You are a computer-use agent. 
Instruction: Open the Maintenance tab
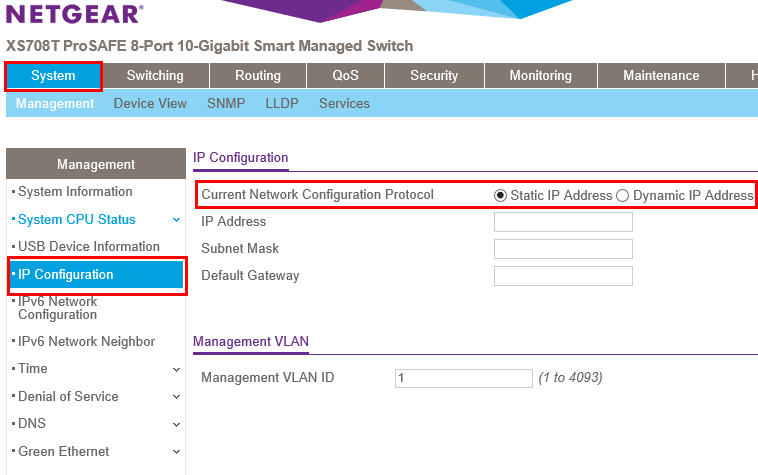pyautogui.click(x=661, y=76)
